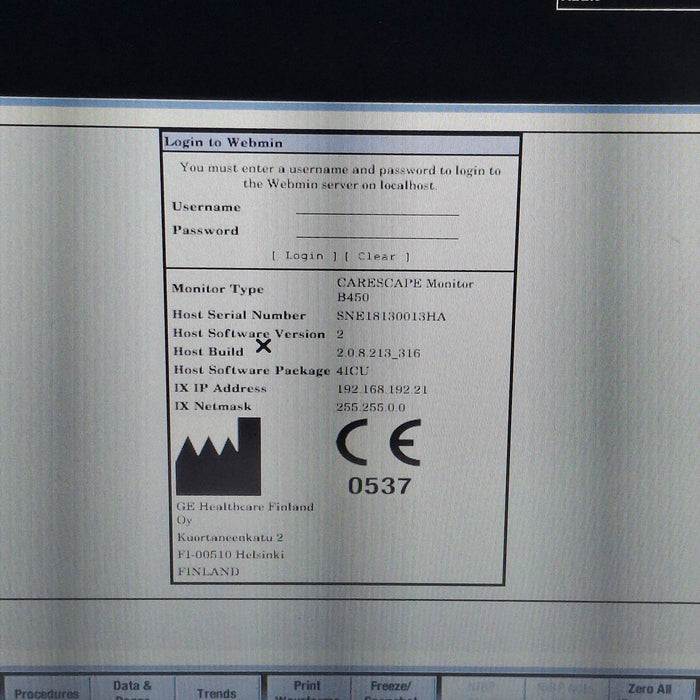This screenshot has width=700, height=700.
Task: Select the GE Healthcare Finland Oy text
Action: [245, 513]
